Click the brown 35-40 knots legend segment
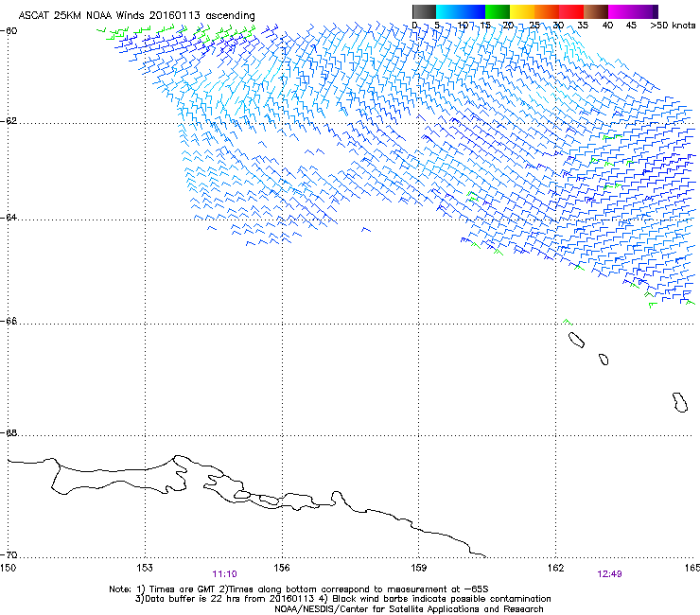The image size is (700, 615). [x=596, y=11]
